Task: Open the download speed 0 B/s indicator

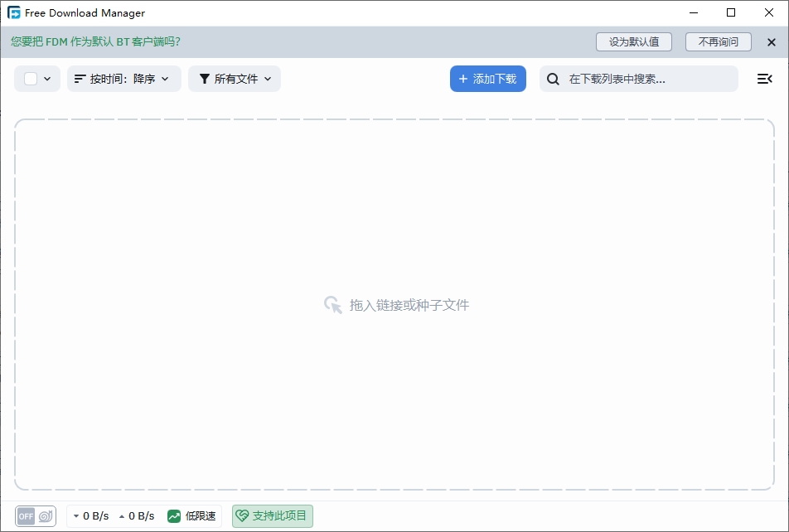Action: click(91, 516)
